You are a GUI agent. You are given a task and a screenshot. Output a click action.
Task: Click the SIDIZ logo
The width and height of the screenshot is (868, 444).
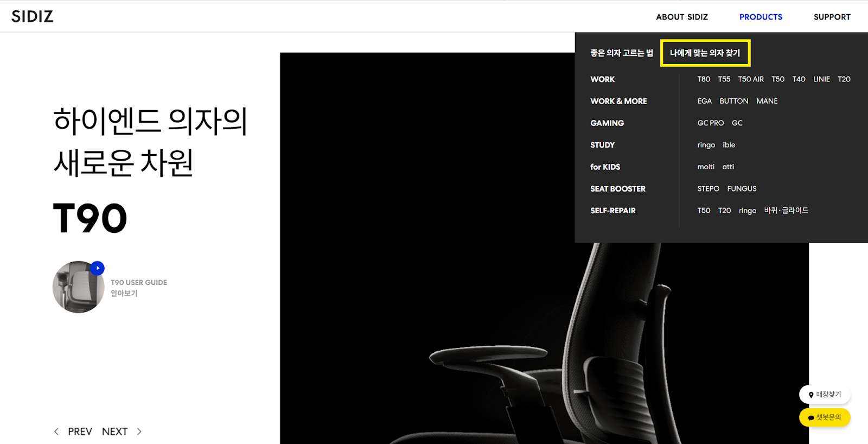33,16
